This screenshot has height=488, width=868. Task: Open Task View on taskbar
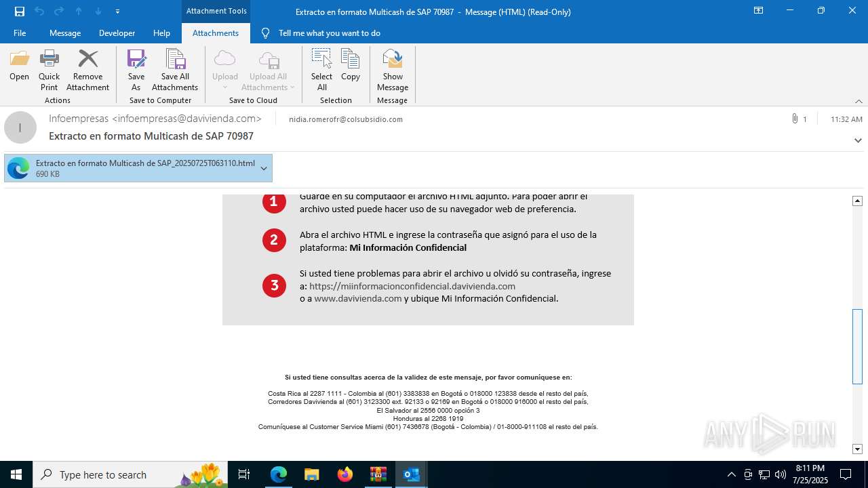(244, 474)
